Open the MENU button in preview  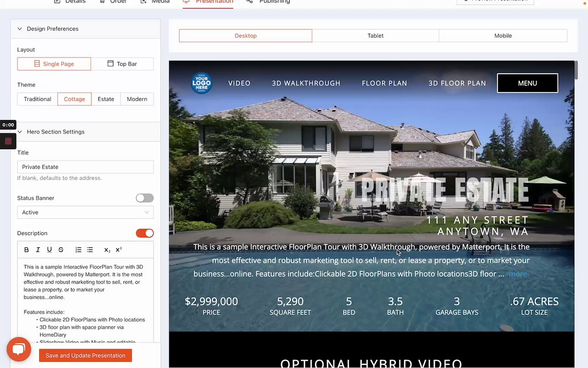[527, 83]
